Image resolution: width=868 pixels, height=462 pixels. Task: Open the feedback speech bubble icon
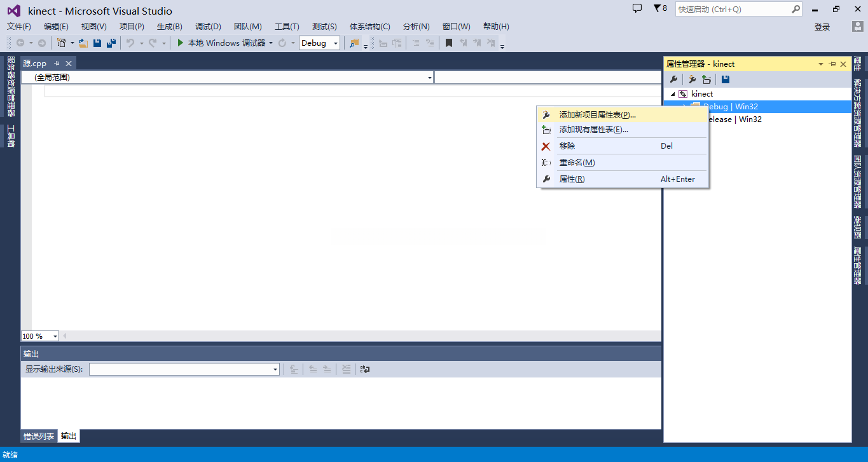pyautogui.click(x=637, y=8)
